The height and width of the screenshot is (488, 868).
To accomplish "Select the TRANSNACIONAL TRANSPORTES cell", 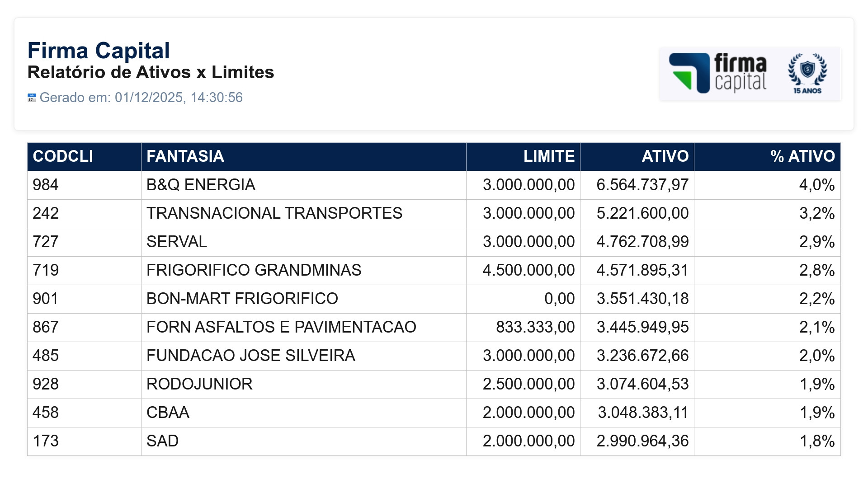I will coord(304,214).
